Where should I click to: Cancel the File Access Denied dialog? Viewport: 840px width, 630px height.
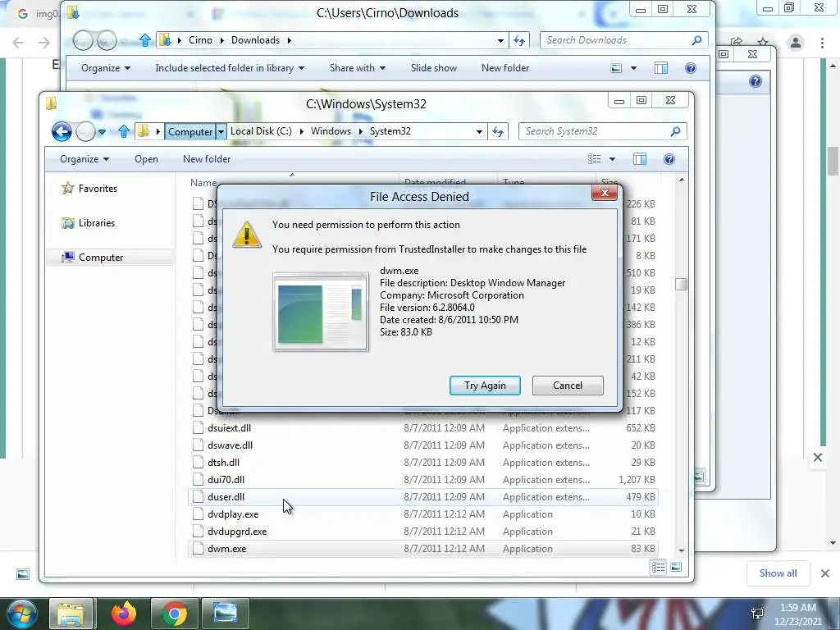click(x=568, y=386)
